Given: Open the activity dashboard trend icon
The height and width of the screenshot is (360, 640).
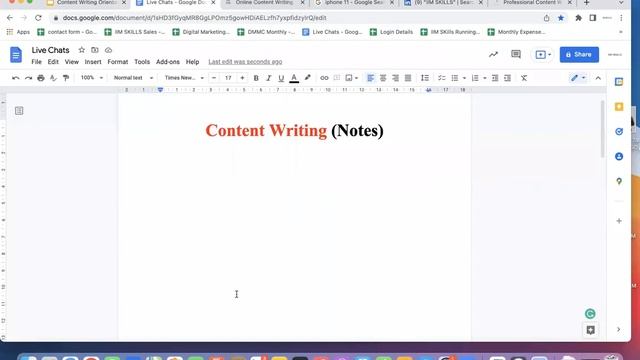Looking at the screenshot, I should [x=493, y=54].
